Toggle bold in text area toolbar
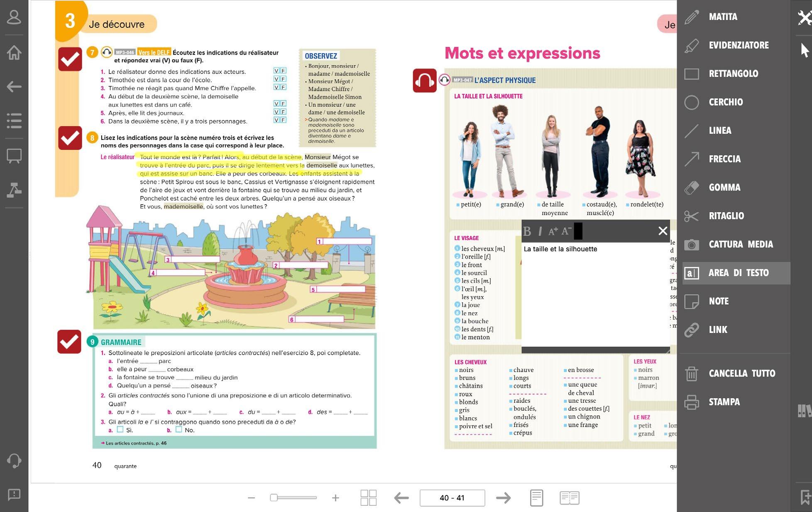 coord(527,231)
